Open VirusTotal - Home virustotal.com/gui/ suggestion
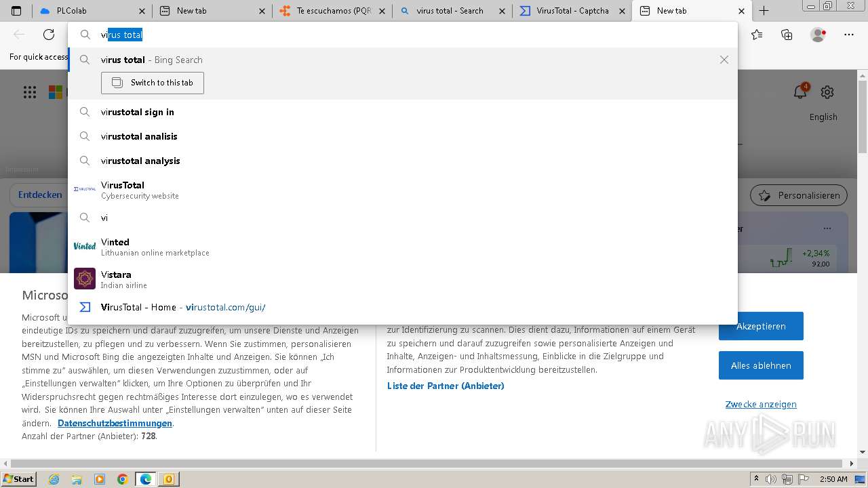868x488 pixels. [x=403, y=307]
